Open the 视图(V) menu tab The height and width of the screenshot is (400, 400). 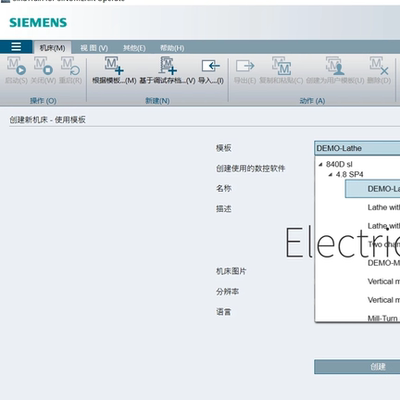coord(94,48)
